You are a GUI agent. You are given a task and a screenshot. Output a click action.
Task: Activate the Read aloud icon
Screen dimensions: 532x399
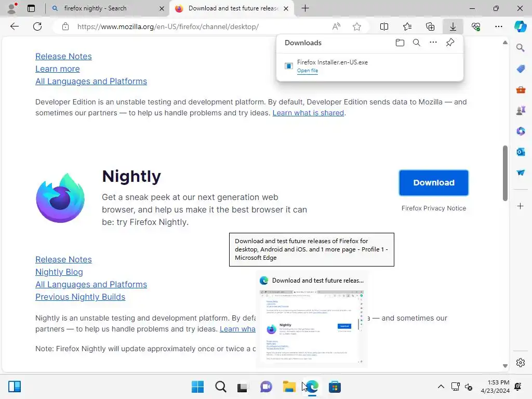pos(336,26)
